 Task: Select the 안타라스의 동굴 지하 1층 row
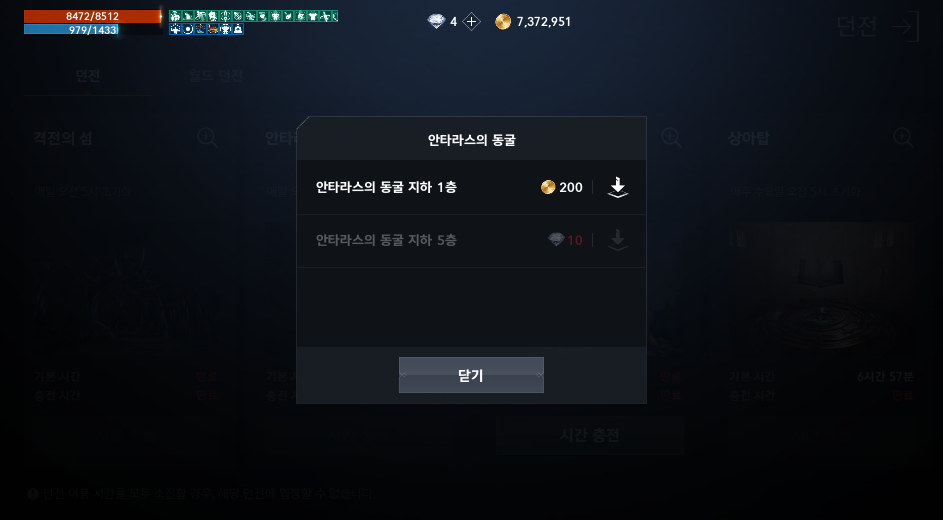[472, 188]
